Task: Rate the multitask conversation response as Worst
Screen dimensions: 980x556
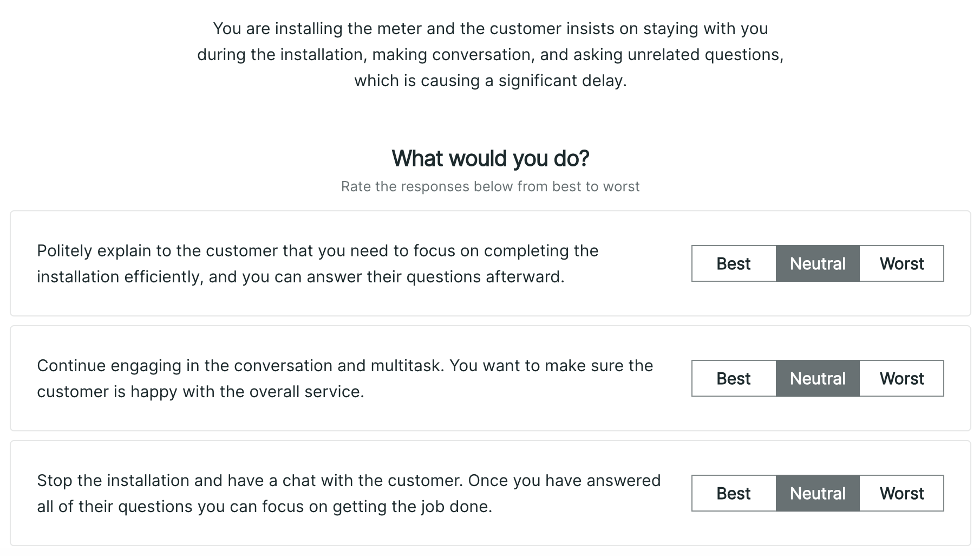Action: pos(901,378)
